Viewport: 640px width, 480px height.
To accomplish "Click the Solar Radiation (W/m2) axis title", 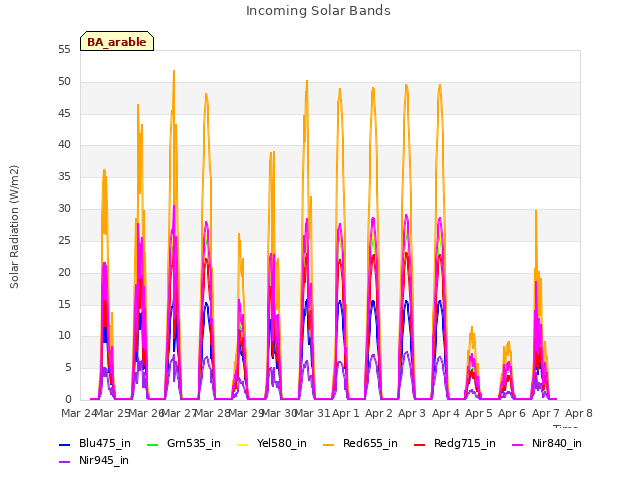I will 14,227.
